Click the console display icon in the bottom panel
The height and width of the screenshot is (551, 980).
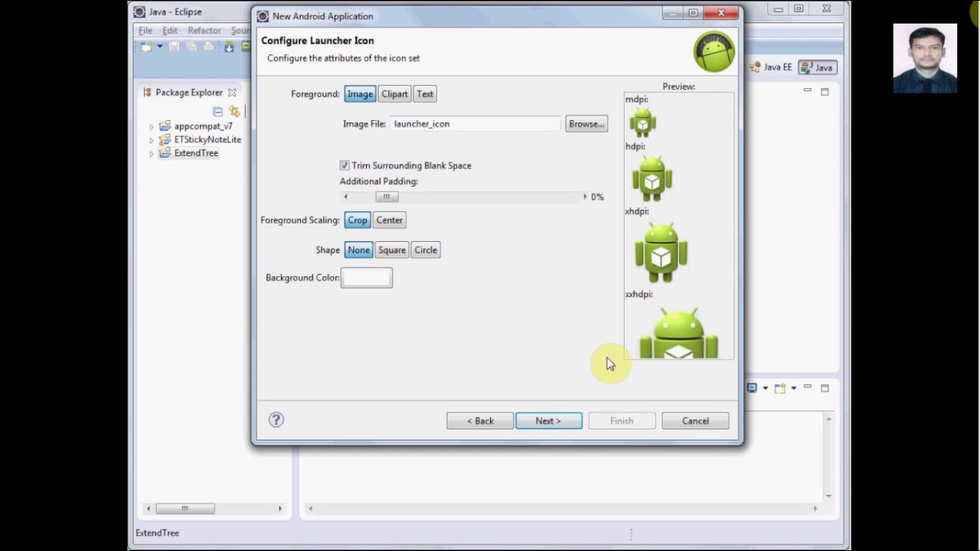click(752, 389)
